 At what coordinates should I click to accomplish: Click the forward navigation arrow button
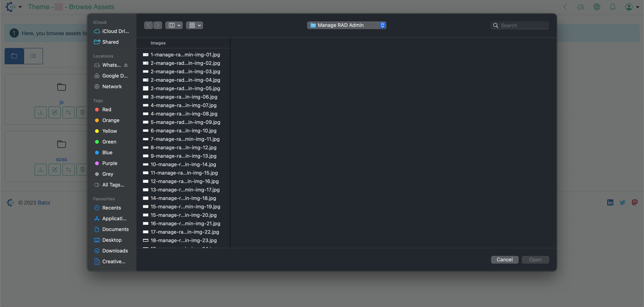(x=158, y=25)
